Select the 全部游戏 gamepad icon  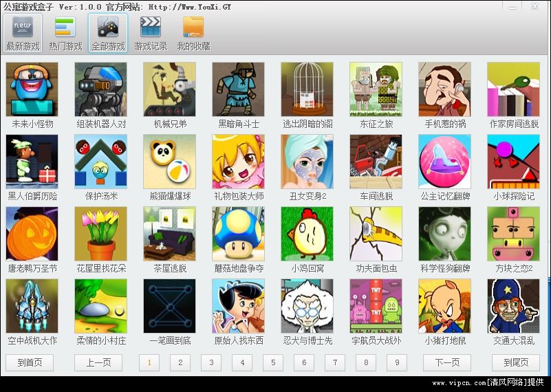[108, 34]
